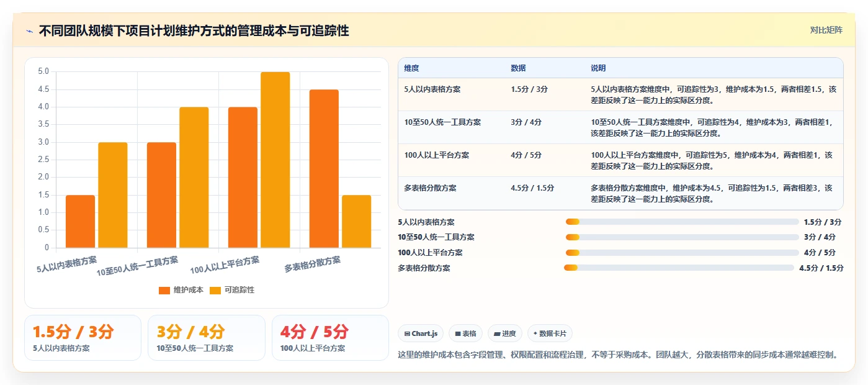Click the 2.5 y-axis tick label
The height and width of the screenshot is (385, 868).
(x=43, y=160)
